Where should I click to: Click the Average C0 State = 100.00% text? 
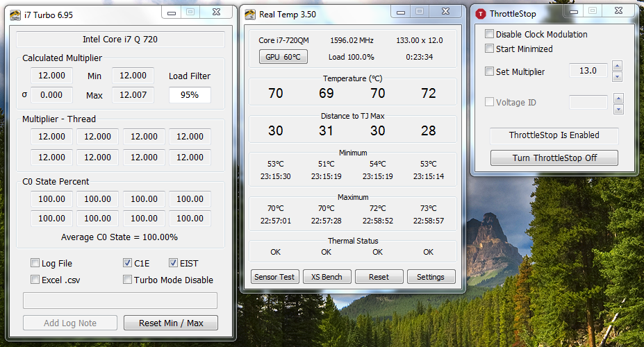(x=119, y=237)
